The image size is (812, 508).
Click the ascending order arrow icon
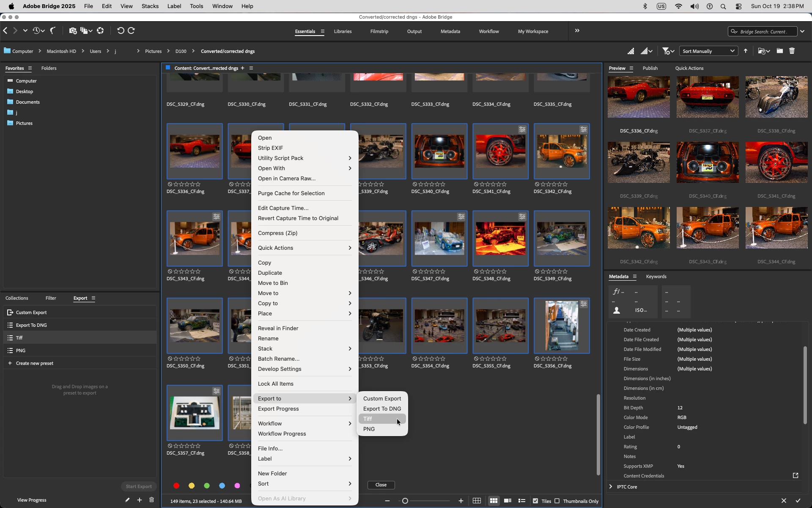pyautogui.click(x=746, y=51)
